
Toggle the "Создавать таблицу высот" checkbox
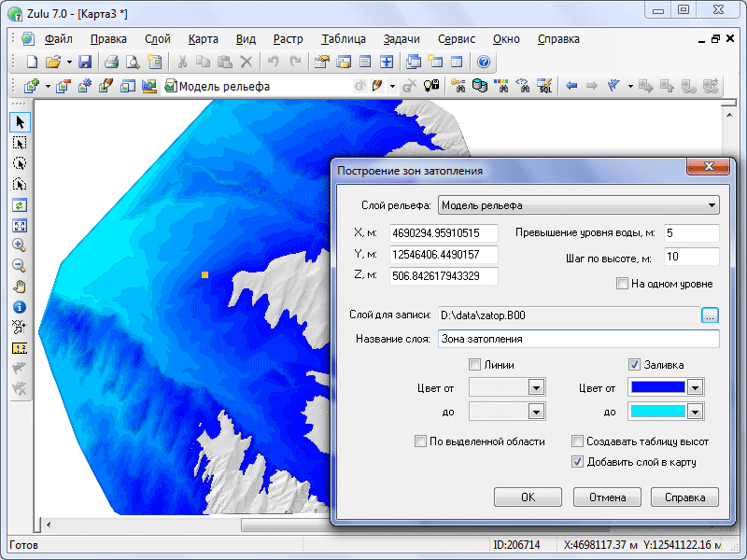(x=578, y=441)
